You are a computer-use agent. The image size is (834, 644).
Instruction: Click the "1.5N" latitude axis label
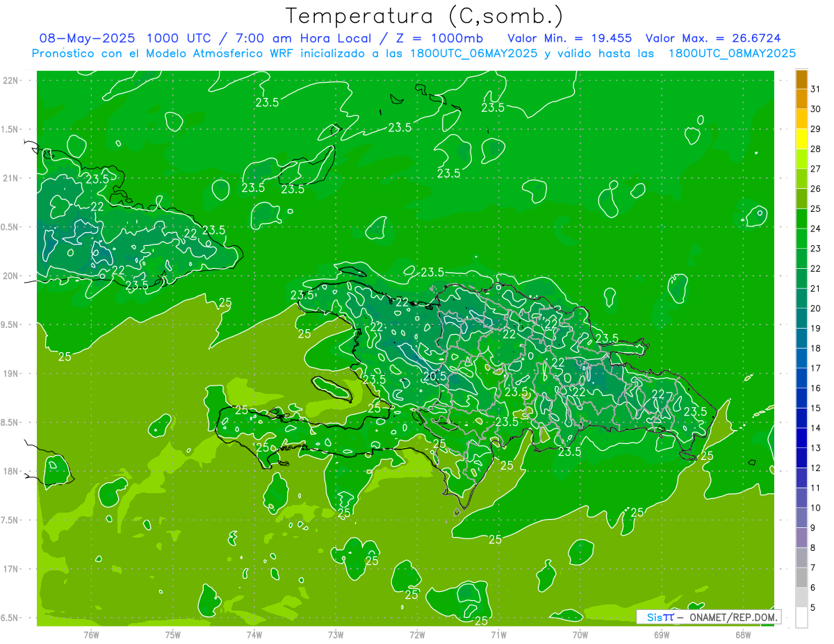pyautogui.click(x=10, y=129)
